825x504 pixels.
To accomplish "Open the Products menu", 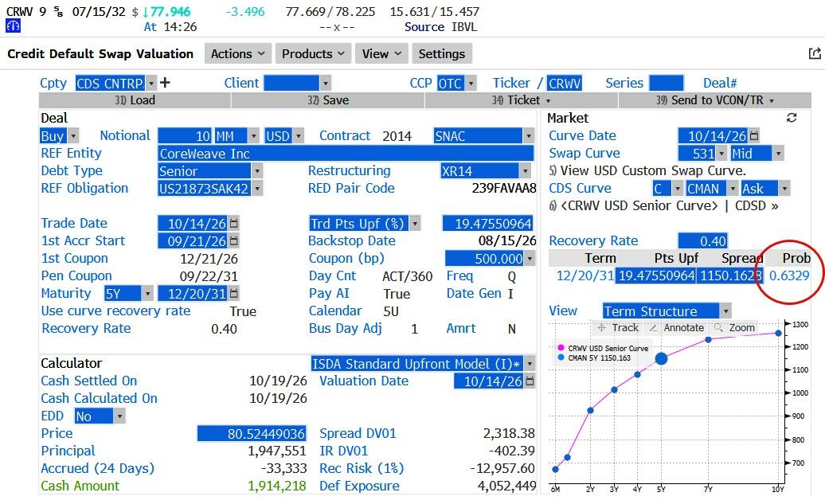I will coord(313,53).
